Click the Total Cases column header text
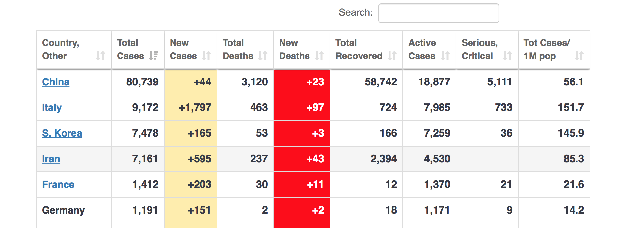 [x=130, y=49]
